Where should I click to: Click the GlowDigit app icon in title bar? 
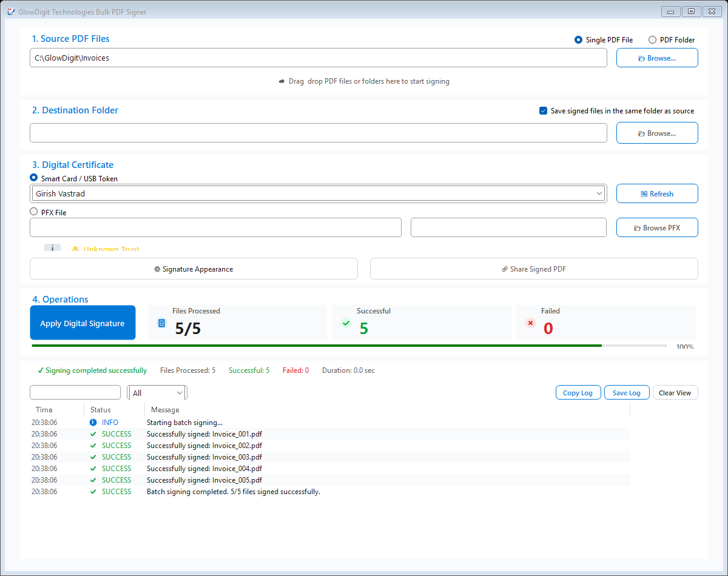[x=10, y=12]
